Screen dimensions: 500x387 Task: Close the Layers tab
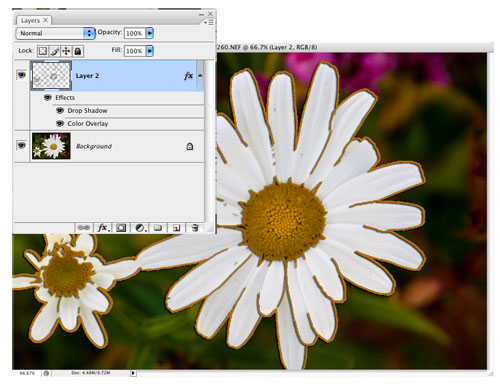click(46, 20)
